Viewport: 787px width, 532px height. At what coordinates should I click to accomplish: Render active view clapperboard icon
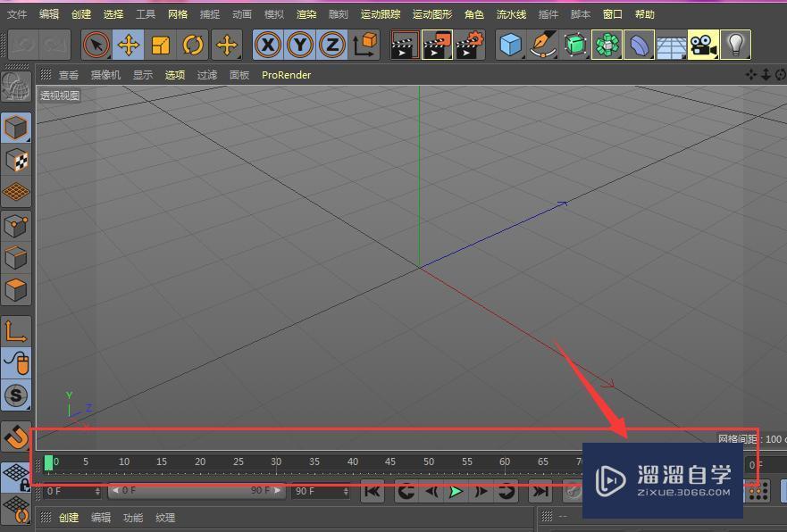coord(405,46)
